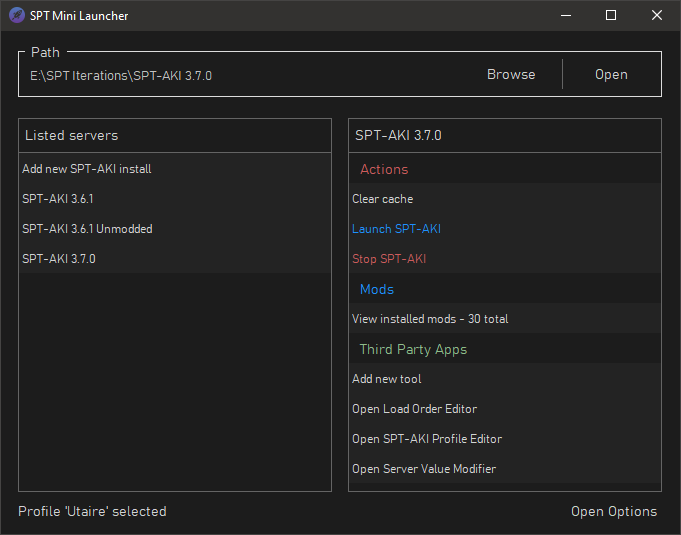Image resolution: width=681 pixels, height=535 pixels.
Task: Stop SPT-AKI
Action: (x=505, y=259)
